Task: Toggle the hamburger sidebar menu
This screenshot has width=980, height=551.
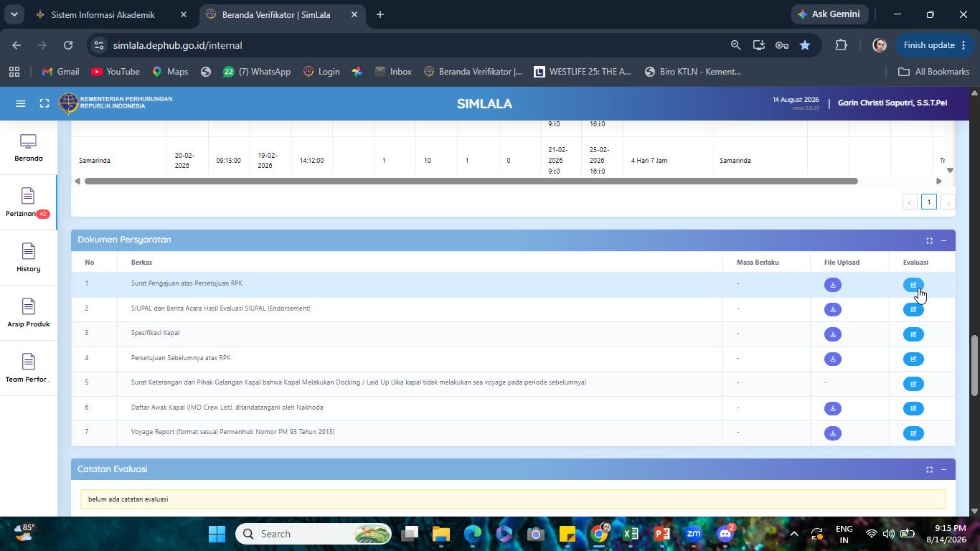Action: click(21, 103)
